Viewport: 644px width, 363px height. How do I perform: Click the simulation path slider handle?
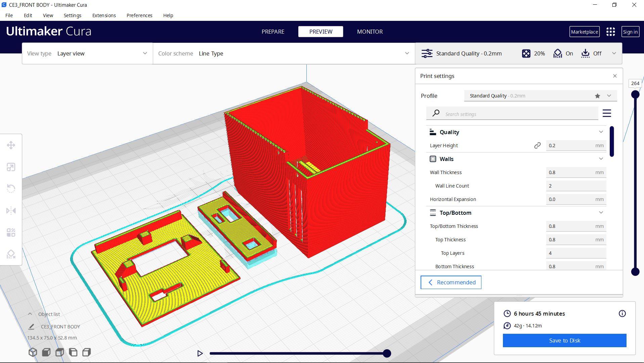[x=387, y=353]
